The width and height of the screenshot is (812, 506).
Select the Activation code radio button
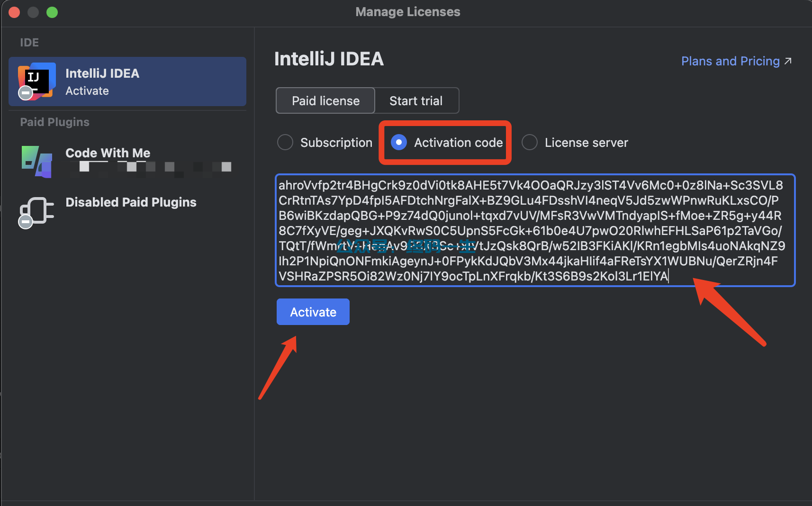[399, 142]
